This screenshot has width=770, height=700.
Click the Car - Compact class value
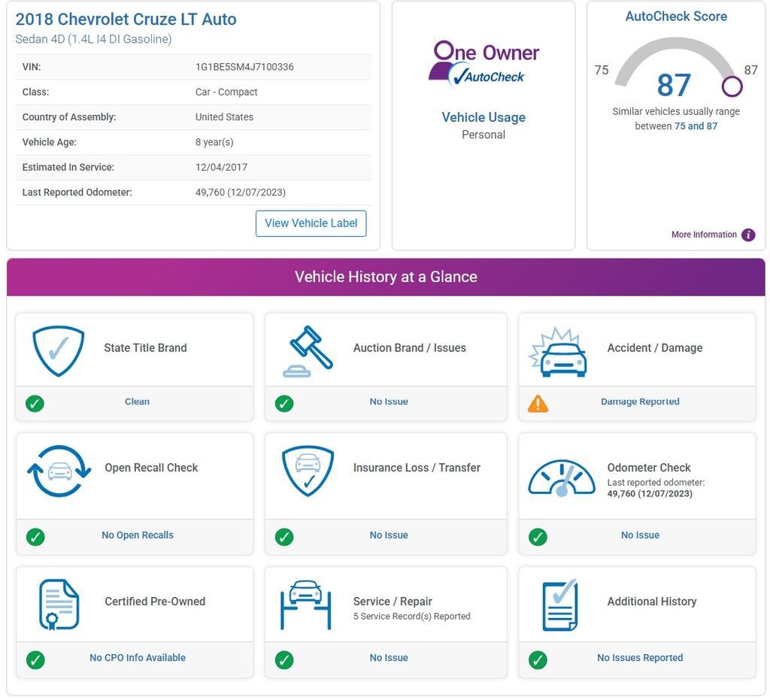click(226, 92)
